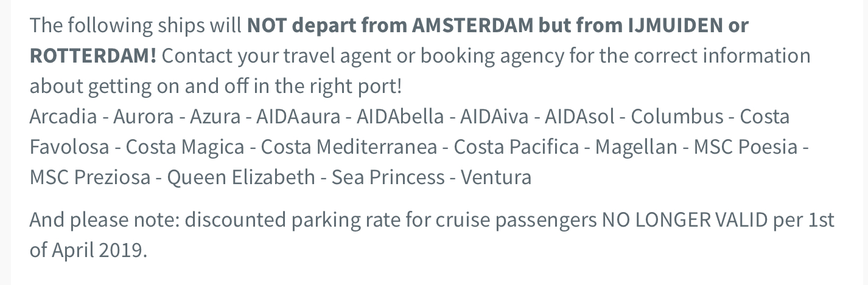
Task: Click the AIDAsol ship name
Action: click(579, 116)
